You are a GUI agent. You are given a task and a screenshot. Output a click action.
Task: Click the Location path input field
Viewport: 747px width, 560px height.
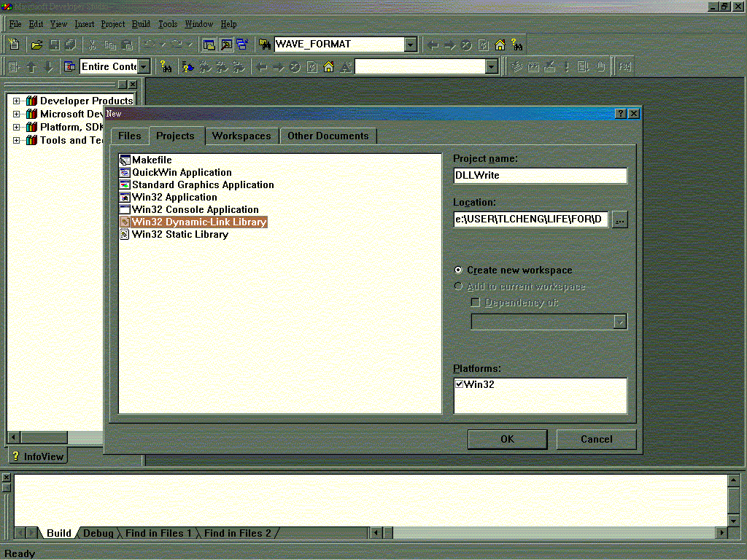pos(531,219)
